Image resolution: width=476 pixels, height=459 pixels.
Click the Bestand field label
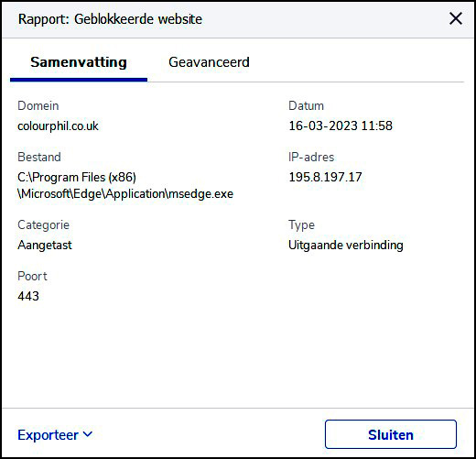tap(39, 157)
